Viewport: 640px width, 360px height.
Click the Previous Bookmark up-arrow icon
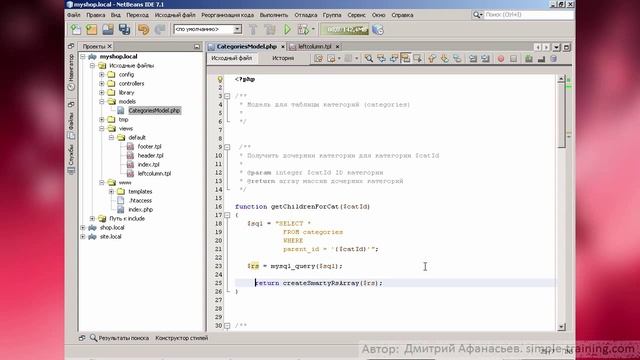432,59
